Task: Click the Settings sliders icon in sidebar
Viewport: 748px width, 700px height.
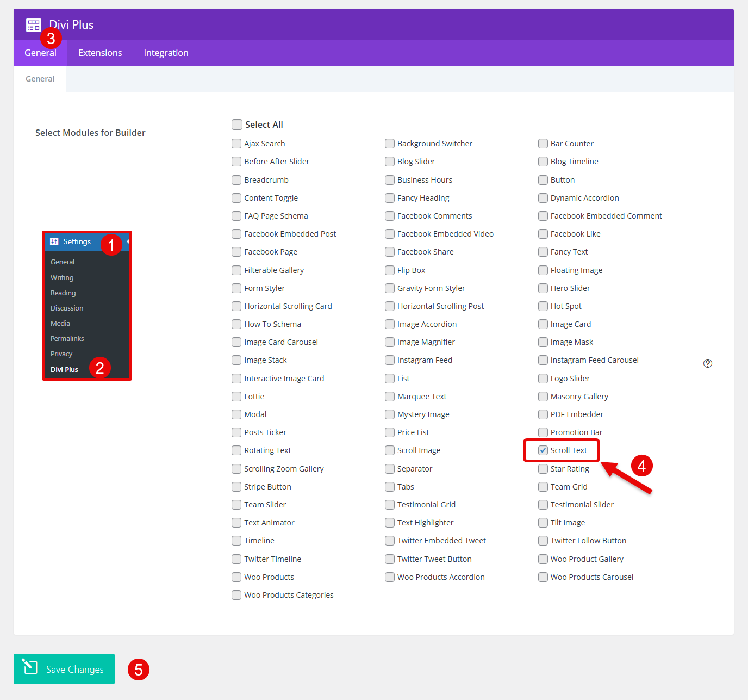Action: tap(54, 241)
